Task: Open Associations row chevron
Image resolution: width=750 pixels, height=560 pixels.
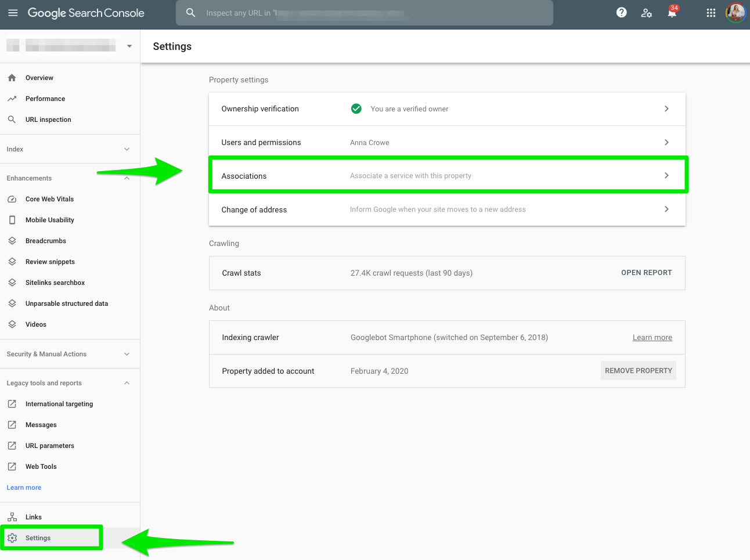Action: [666, 175]
